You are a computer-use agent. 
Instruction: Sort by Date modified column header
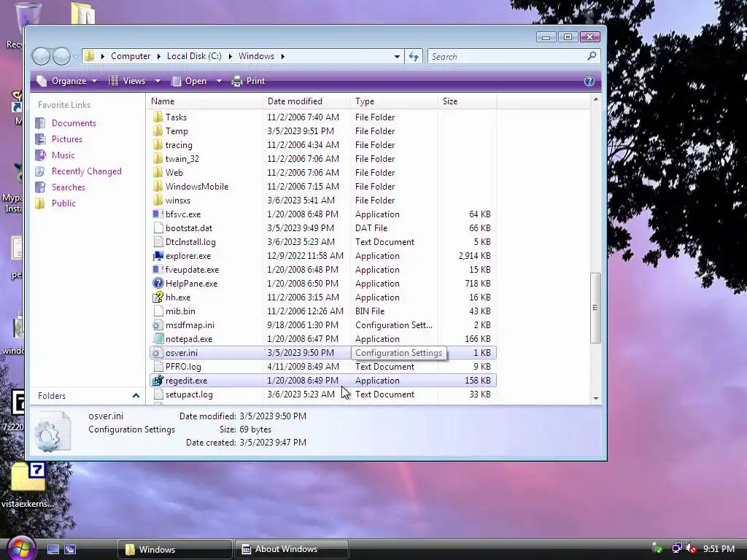(307, 101)
